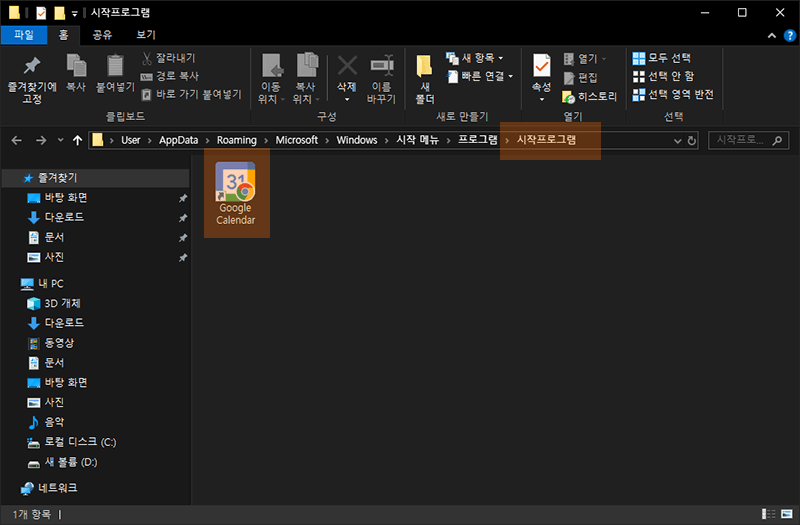Screen dimensions: 800x525
Task: Open 동영상 folder in navigation pane
Action: pyautogui.click(x=59, y=343)
